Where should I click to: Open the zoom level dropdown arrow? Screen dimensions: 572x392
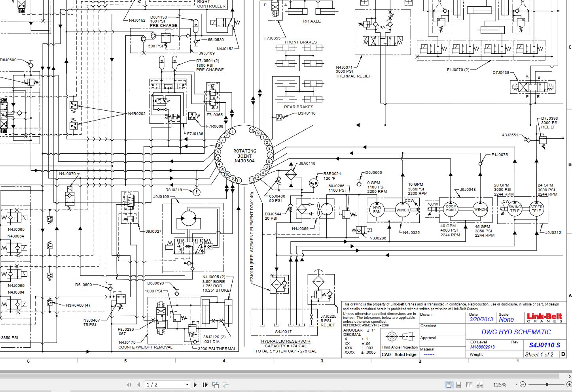coord(517,384)
